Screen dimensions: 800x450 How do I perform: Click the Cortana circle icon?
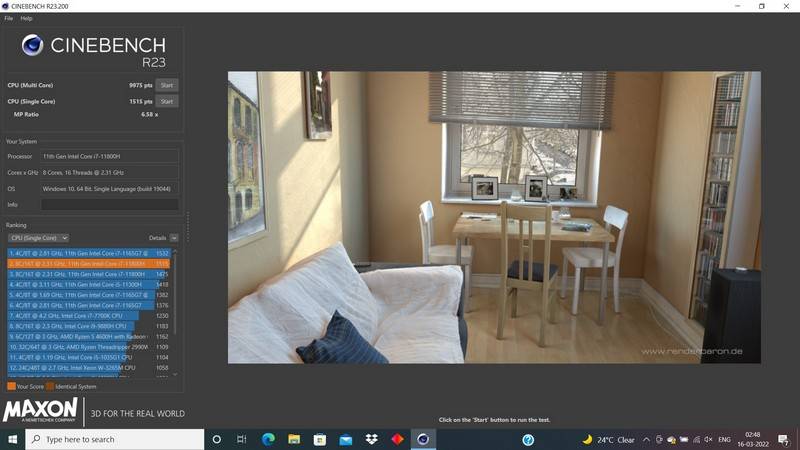click(216, 439)
